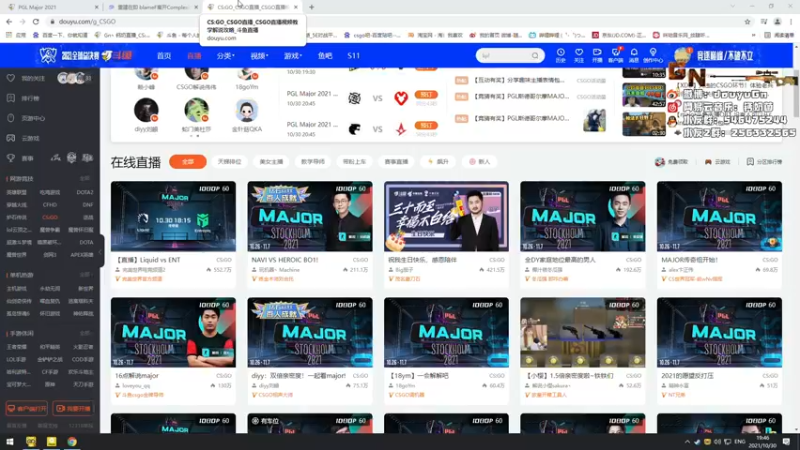Open 我的关注 heart item in the sidebar
The width and height of the screenshot is (800, 450).
pyautogui.click(x=27, y=78)
